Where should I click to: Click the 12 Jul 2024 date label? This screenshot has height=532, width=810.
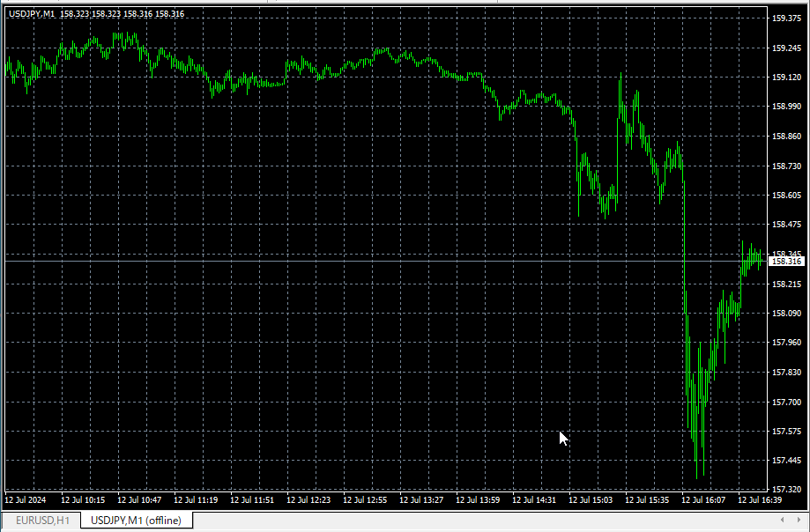(x=25, y=499)
